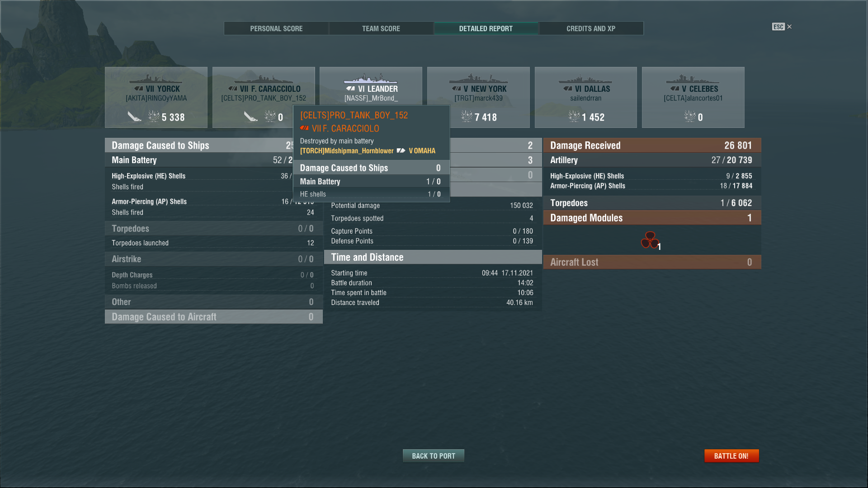Click the Back to Port button
This screenshot has width=868, height=488.
click(x=433, y=456)
